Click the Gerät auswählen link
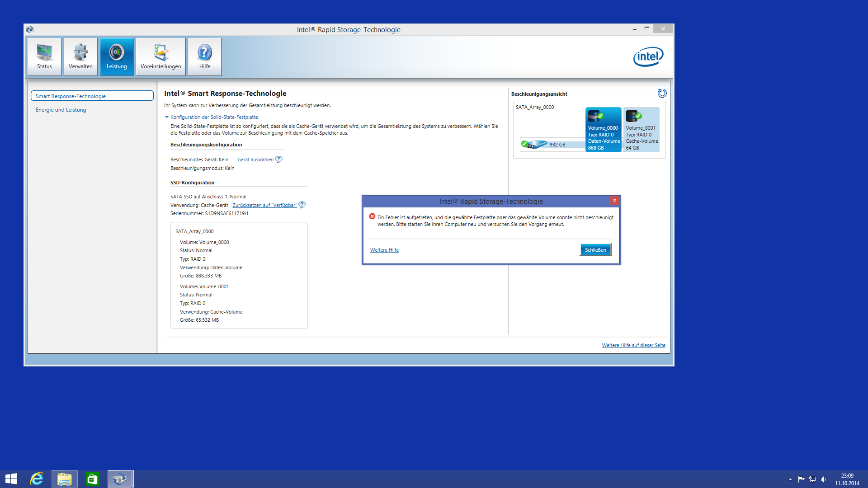This screenshot has height=488, width=868. tap(255, 160)
